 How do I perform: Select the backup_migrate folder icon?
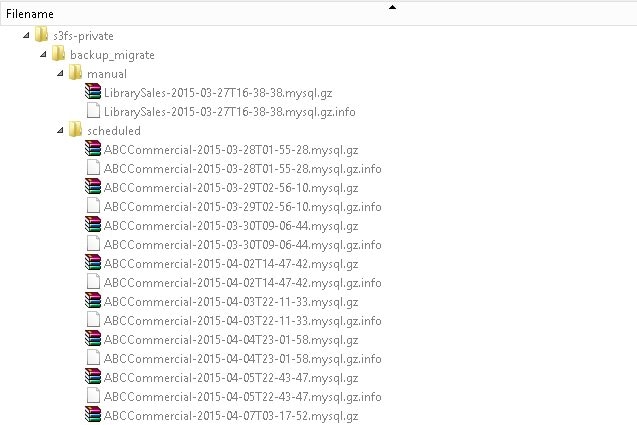pos(58,54)
